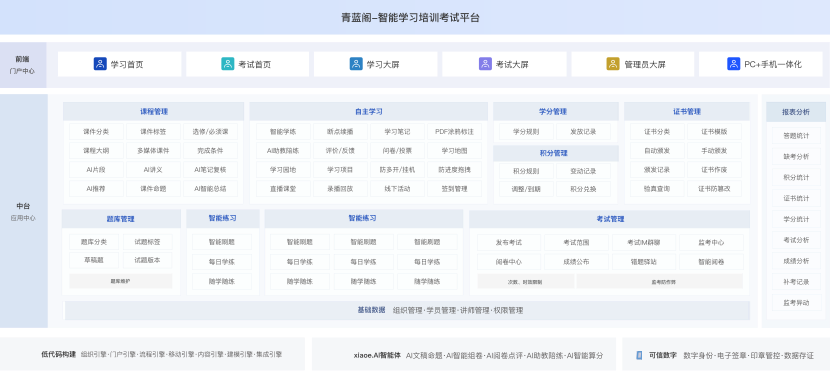Open the 学分管理 section header
The width and height of the screenshot is (830, 381).
[x=555, y=112]
